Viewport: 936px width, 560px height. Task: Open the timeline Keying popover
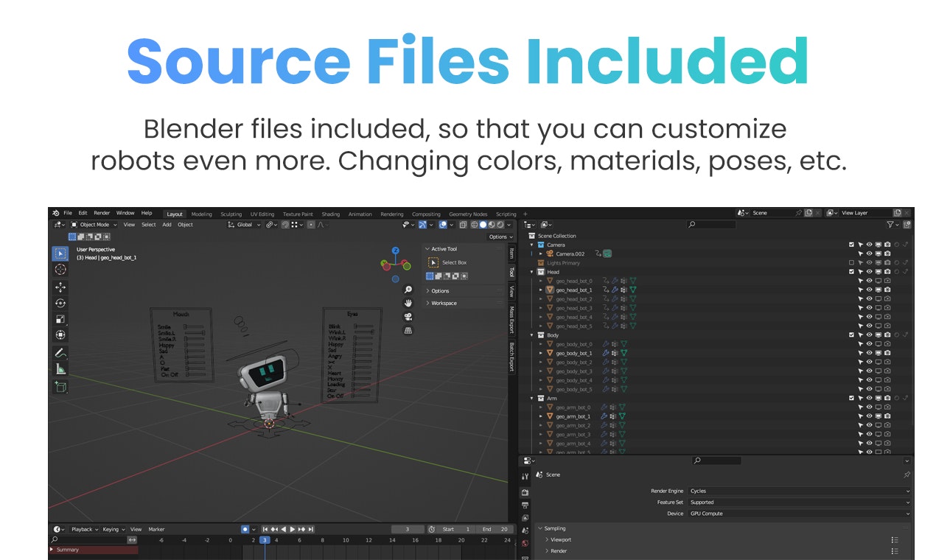(113, 529)
